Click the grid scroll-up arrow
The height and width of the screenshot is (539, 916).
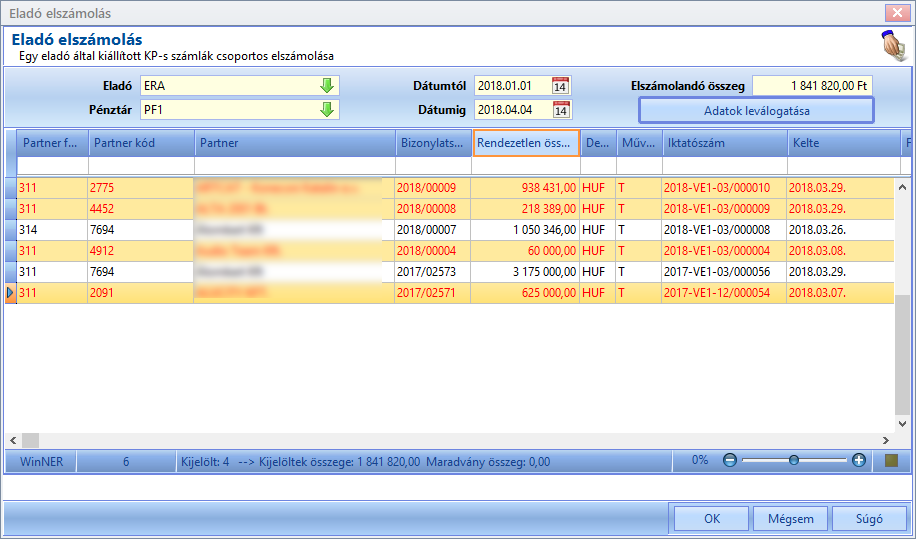[x=902, y=187]
